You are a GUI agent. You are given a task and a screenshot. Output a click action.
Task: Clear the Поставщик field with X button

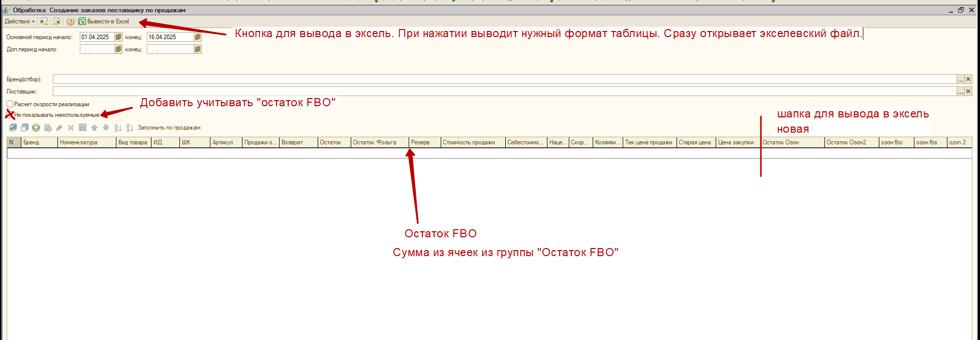pos(968,91)
